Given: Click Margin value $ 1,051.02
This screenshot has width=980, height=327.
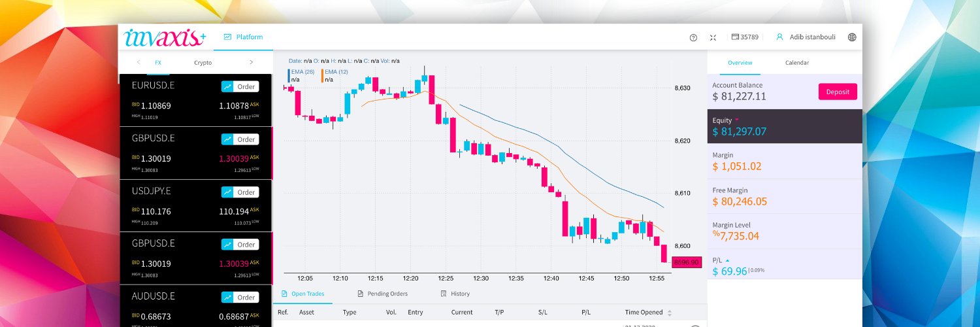Looking at the screenshot, I should point(737,167).
